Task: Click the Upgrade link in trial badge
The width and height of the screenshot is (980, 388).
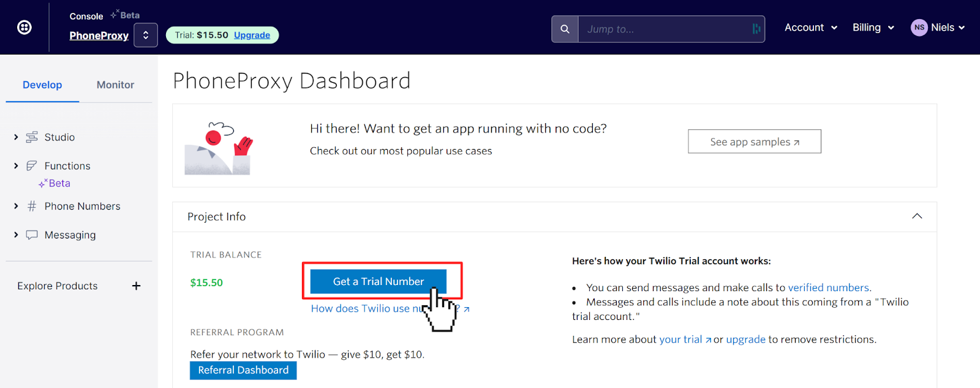Action: (x=252, y=36)
